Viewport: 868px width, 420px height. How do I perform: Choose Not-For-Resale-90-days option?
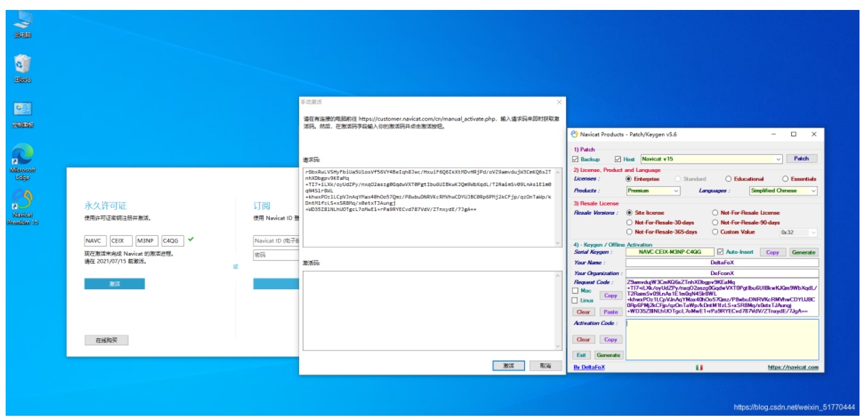(715, 222)
